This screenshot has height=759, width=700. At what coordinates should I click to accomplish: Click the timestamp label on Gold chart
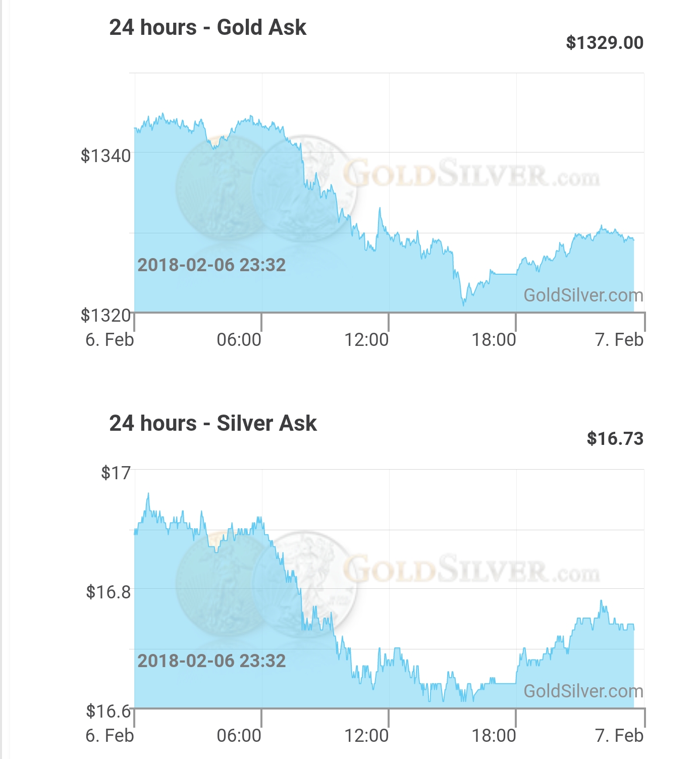(211, 265)
